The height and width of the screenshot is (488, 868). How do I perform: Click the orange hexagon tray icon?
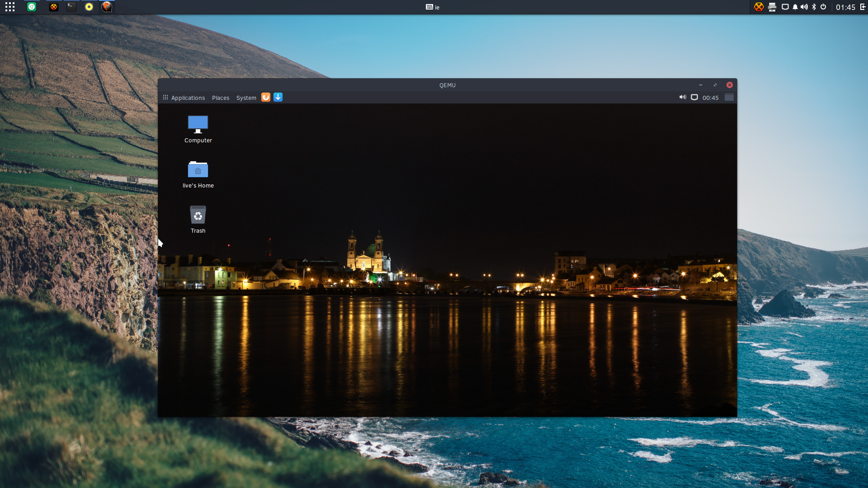[x=759, y=7]
